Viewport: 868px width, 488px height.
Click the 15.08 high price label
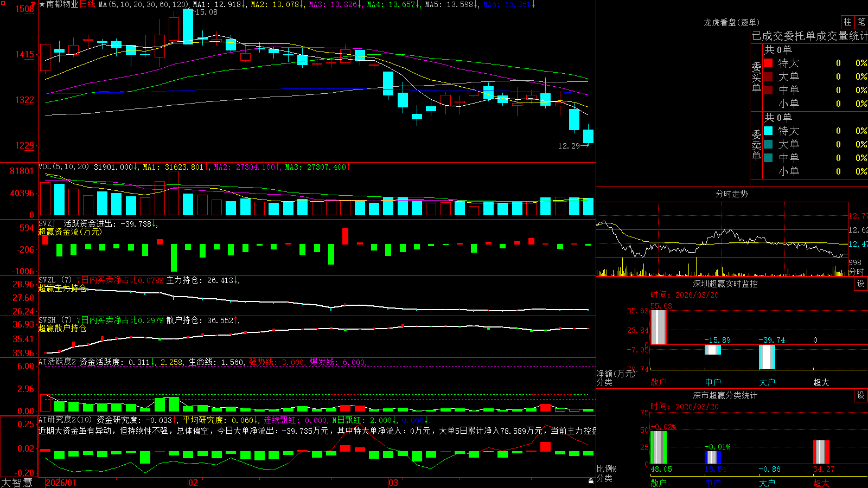pyautogui.click(x=206, y=12)
